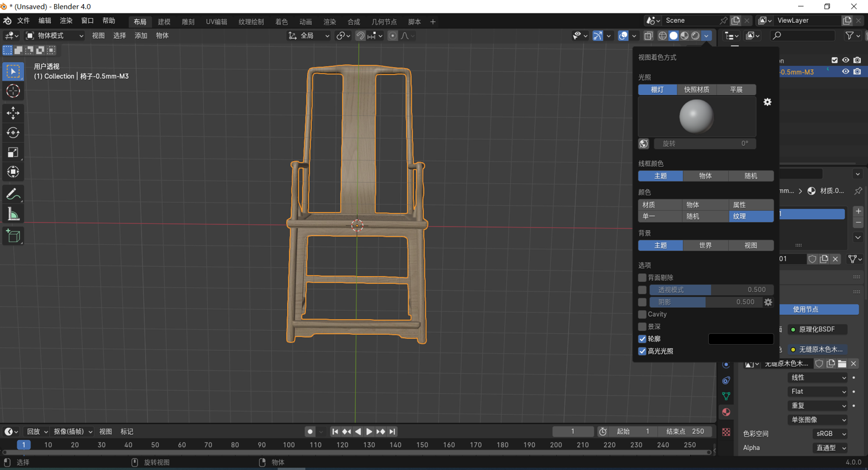Screen dimensions: 868x470
Task: Toggle X-ray mode icon
Action: (648, 36)
